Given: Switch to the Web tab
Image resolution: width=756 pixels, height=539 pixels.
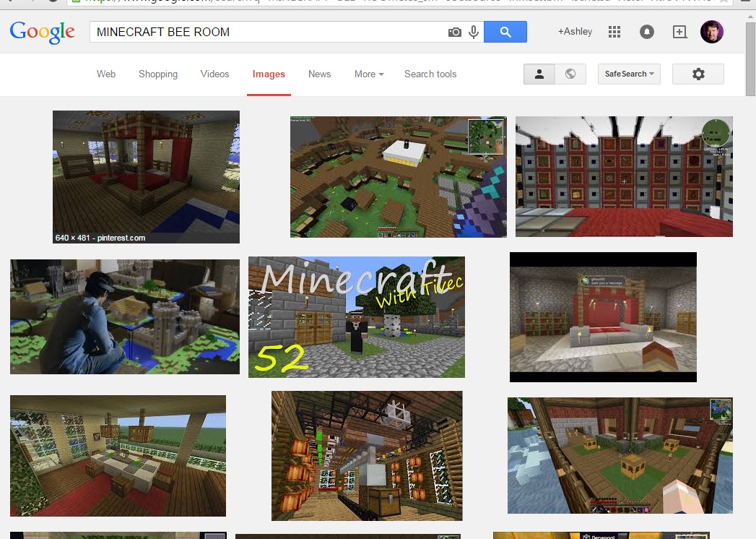Looking at the screenshot, I should pos(106,74).
